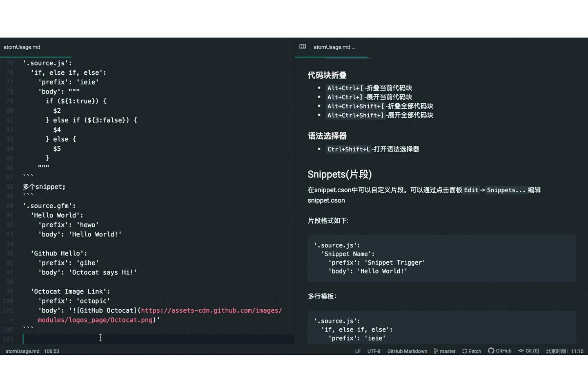Click 'Octocat Image Link' line in editor
The width and height of the screenshot is (588, 392).
(70, 292)
